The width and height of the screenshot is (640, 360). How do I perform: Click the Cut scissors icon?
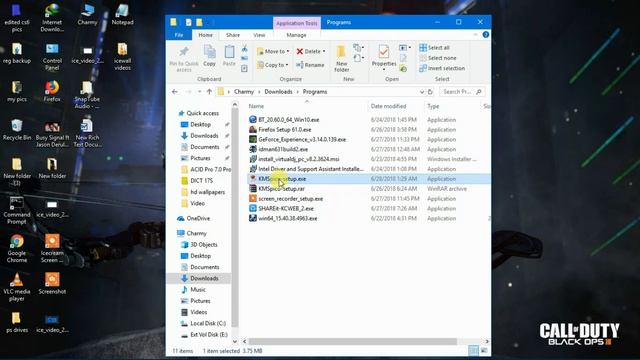[x=244, y=49]
